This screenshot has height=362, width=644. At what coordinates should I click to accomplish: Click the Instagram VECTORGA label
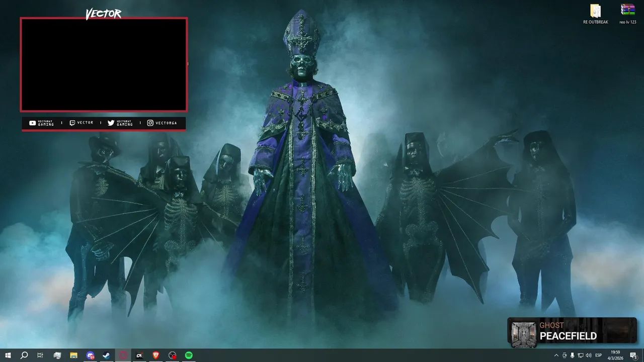click(166, 123)
